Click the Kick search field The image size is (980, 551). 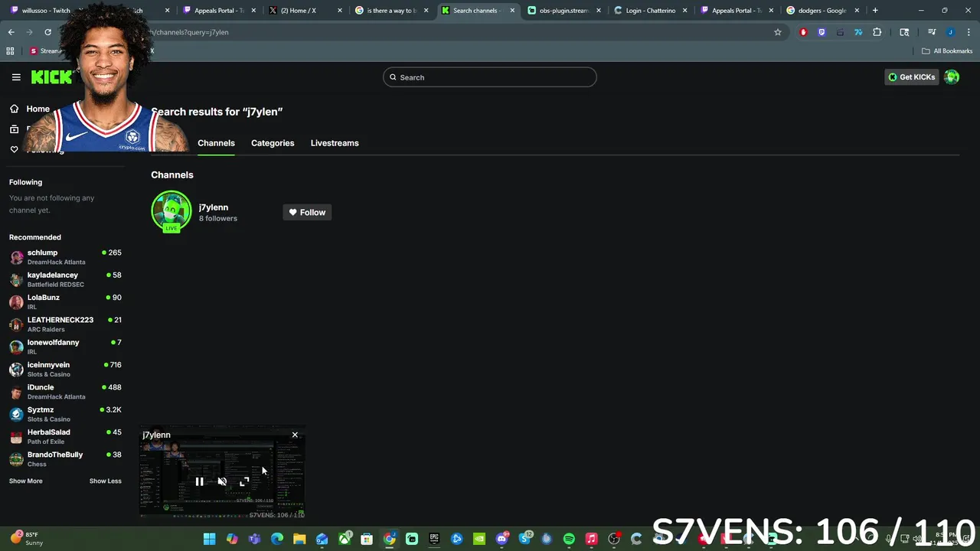point(490,77)
